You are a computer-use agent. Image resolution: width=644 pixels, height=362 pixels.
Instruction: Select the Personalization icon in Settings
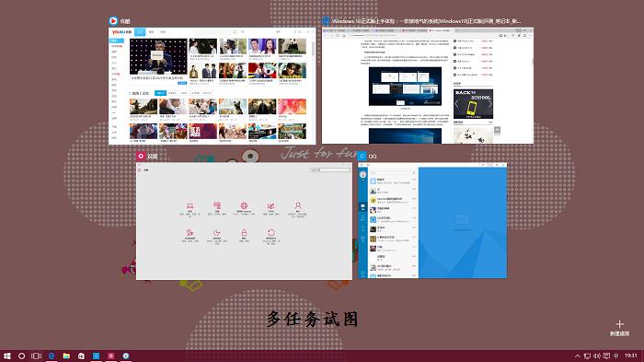pyautogui.click(x=271, y=205)
